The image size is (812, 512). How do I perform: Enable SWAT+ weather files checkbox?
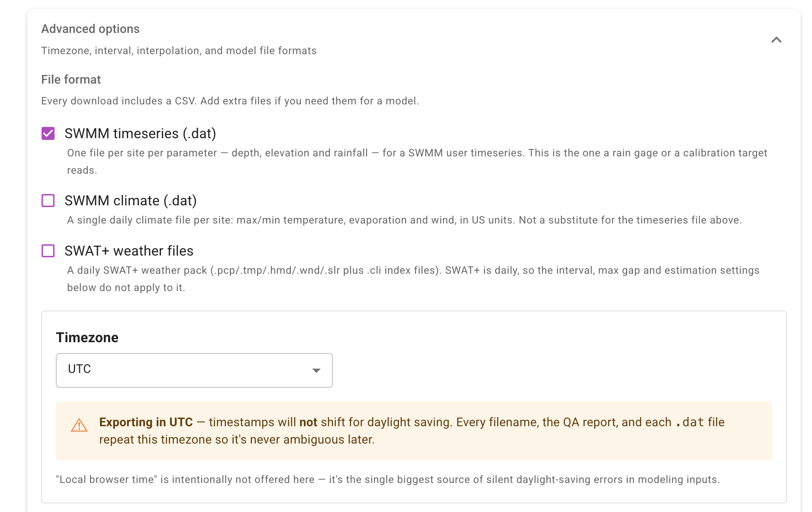pos(48,251)
